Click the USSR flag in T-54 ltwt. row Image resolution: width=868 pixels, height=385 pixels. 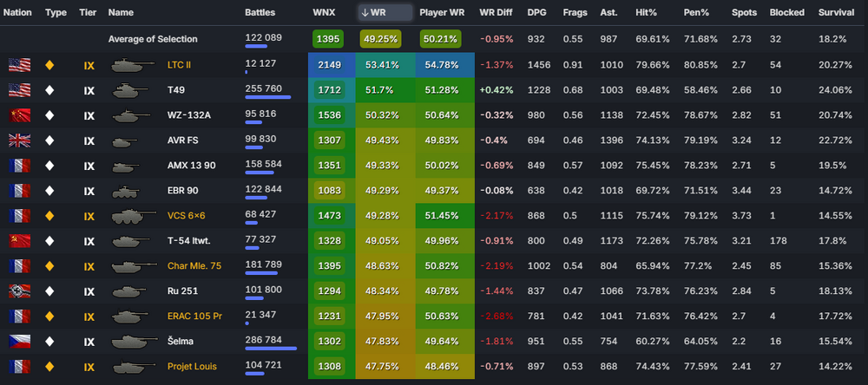pyautogui.click(x=19, y=241)
